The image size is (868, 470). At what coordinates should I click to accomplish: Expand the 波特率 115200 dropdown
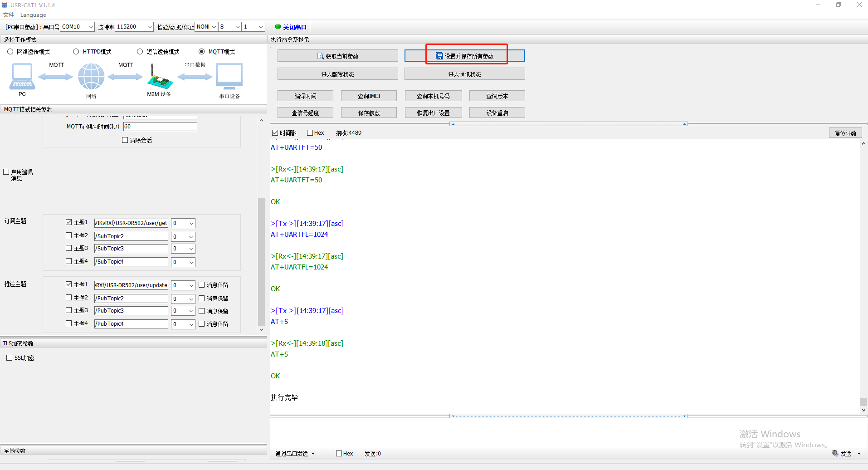point(149,27)
